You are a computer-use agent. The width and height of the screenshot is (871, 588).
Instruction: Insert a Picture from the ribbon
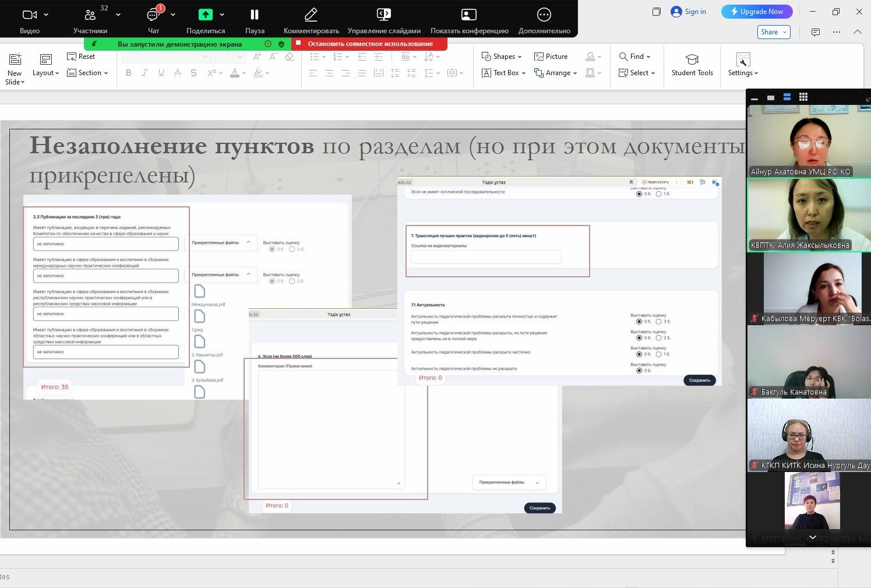pos(551,57)
